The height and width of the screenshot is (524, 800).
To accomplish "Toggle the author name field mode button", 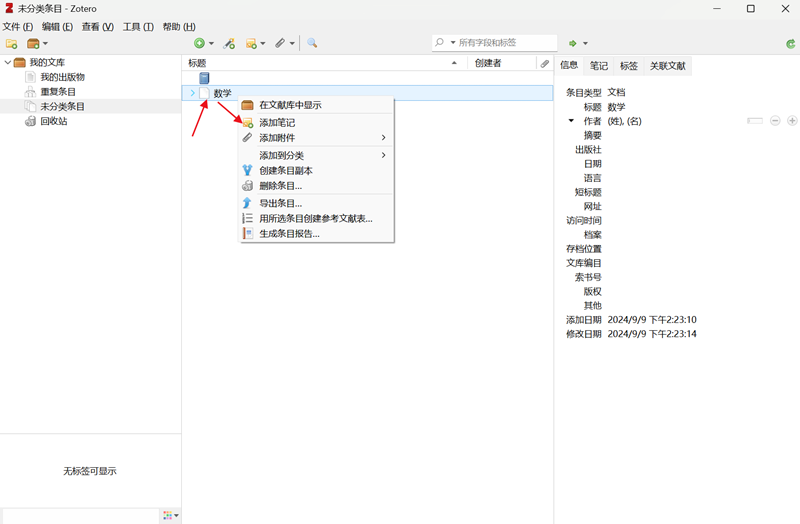I will pos(755,121).
